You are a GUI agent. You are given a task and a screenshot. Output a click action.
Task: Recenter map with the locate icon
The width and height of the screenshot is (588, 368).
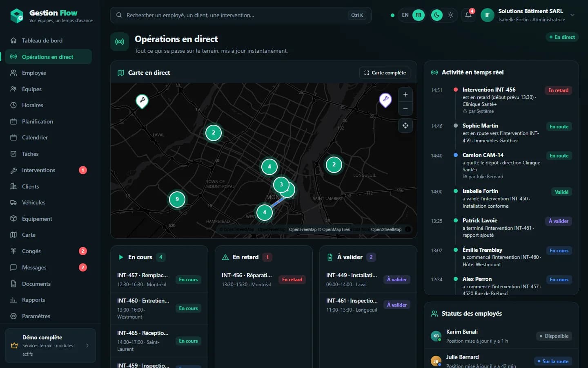point(405,126)
